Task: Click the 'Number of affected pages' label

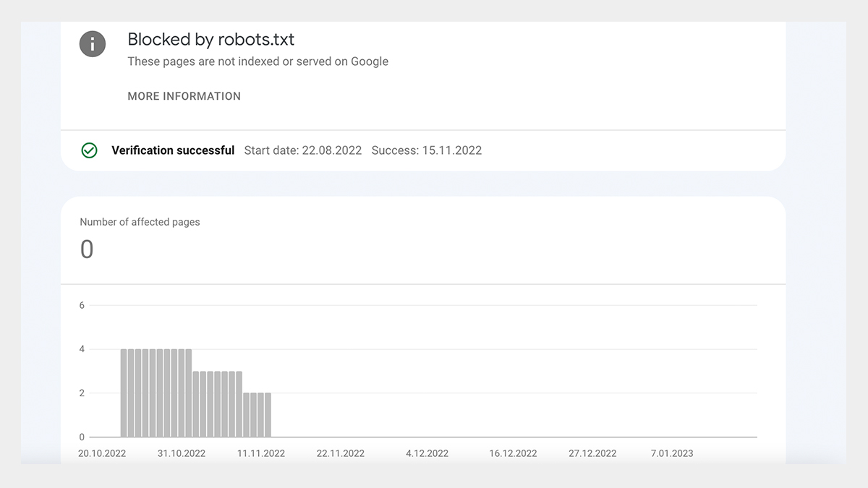Action: pos(140,222)
